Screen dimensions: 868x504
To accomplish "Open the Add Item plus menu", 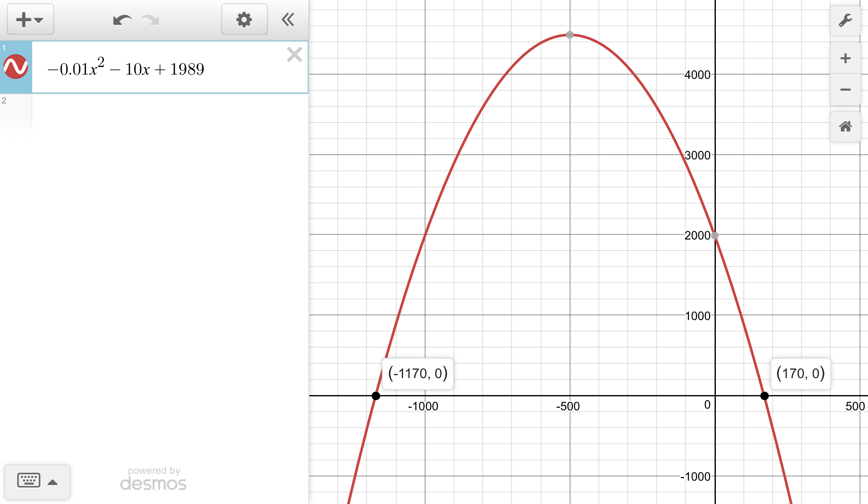I will point(30,19).
